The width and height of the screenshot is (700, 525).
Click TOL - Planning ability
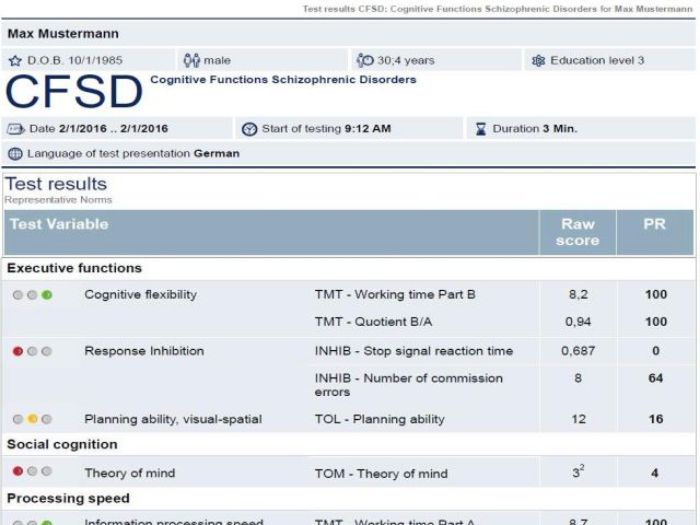[x=379, y=419]
